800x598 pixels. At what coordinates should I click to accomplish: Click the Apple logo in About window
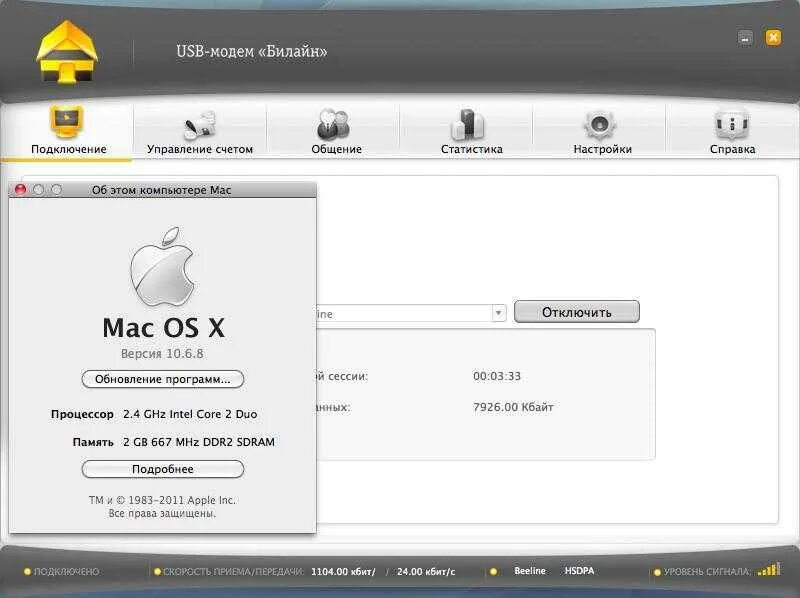(162, 266)
